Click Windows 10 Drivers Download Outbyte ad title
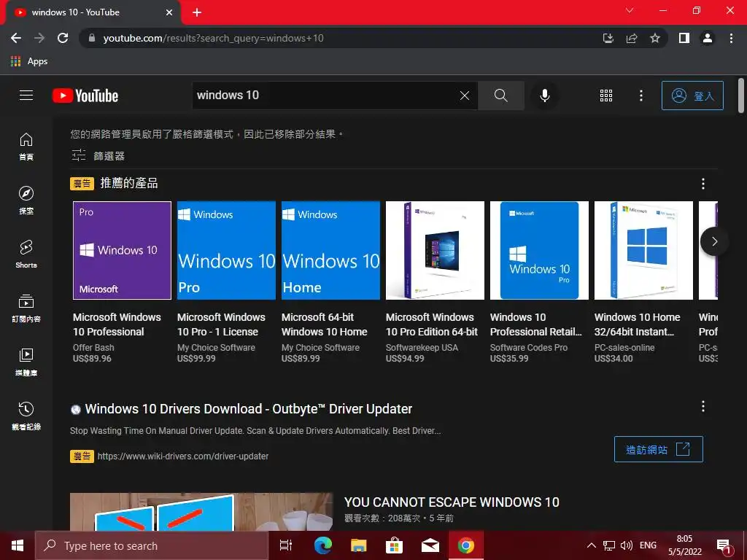Viewport: 747px width, 560px height. 248,409
